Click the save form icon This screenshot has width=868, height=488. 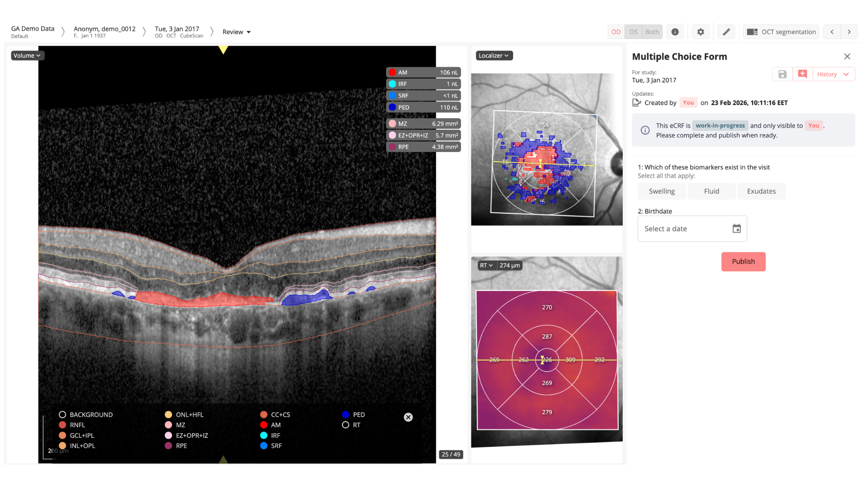pyautogui.click(x=783, y=74)
